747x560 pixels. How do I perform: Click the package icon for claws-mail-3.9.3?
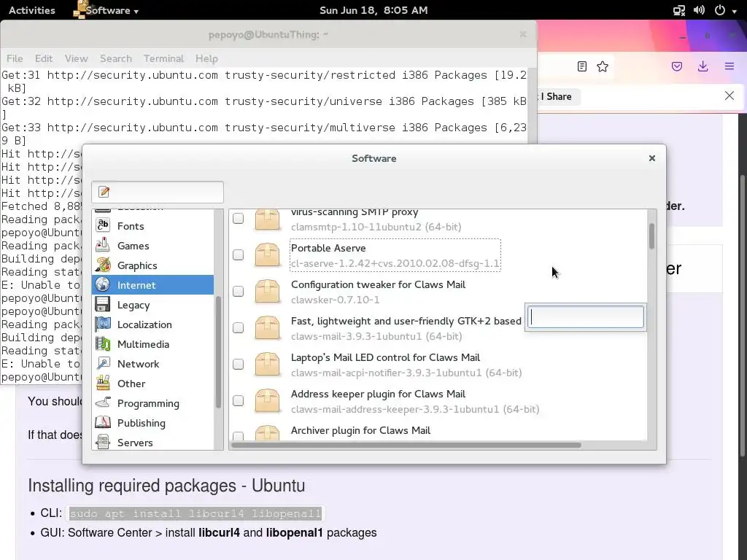[x=267, y=327]
